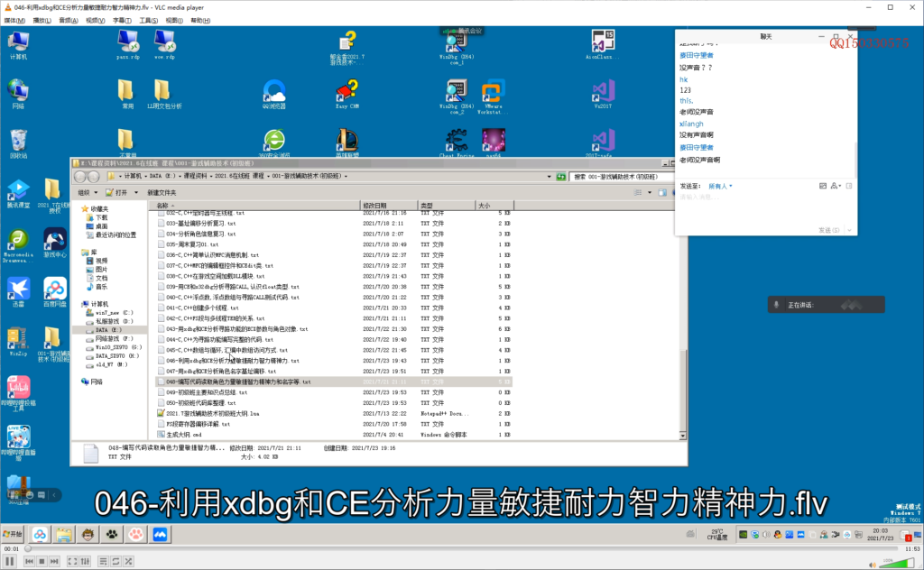Image resolution: width=924 pixels, height=570 pixels.
Task: Select the QQ浏览器 desktop icon
Action: (x=274, y=94)
